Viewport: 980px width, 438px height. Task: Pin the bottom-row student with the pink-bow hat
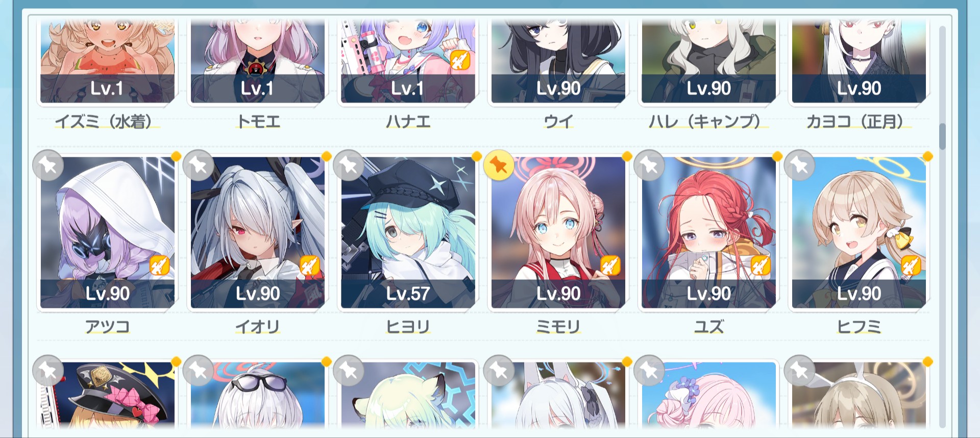48,371
